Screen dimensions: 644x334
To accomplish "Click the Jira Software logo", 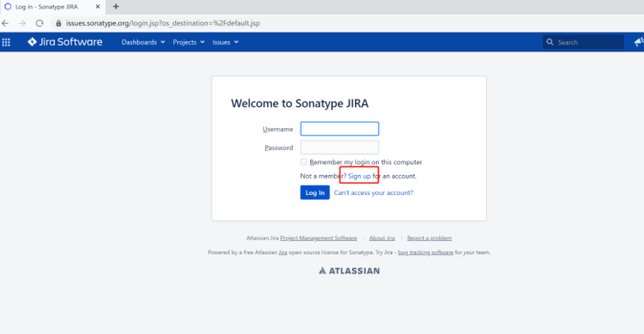I will [65, 42].
